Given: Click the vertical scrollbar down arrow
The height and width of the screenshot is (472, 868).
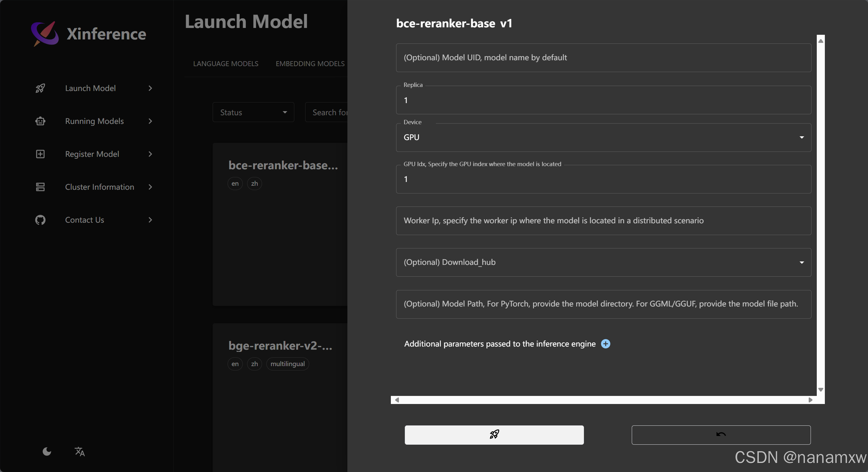Looking at the screenshot, I should 821,390.
